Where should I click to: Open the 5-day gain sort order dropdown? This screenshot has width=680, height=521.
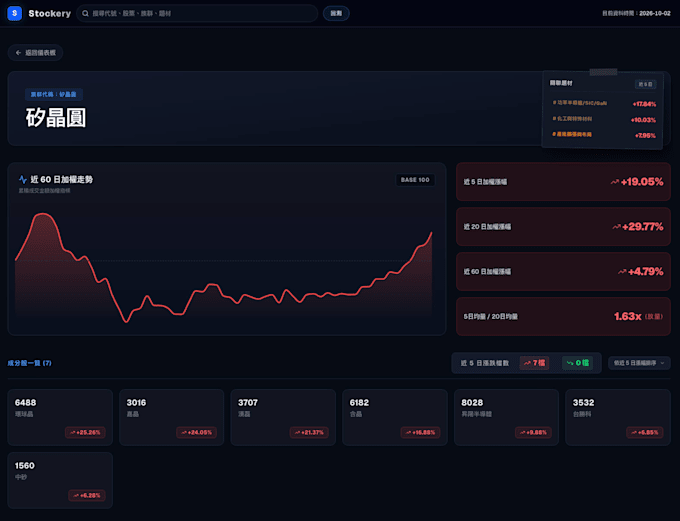pyautogui.click(x=639, y=363)
